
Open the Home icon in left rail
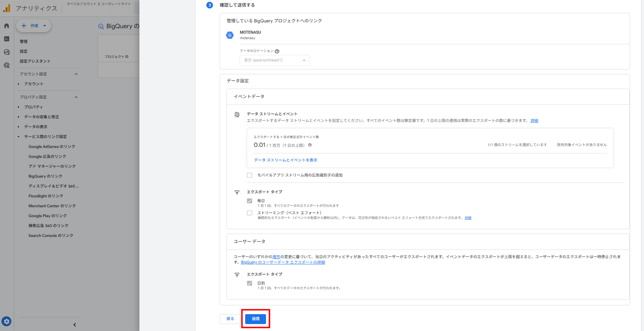(7, 26)
